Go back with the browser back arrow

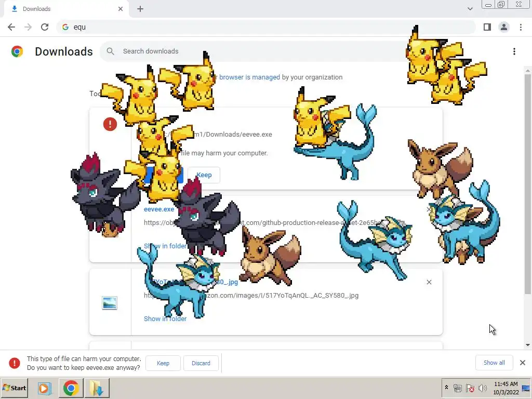[11, 27]
